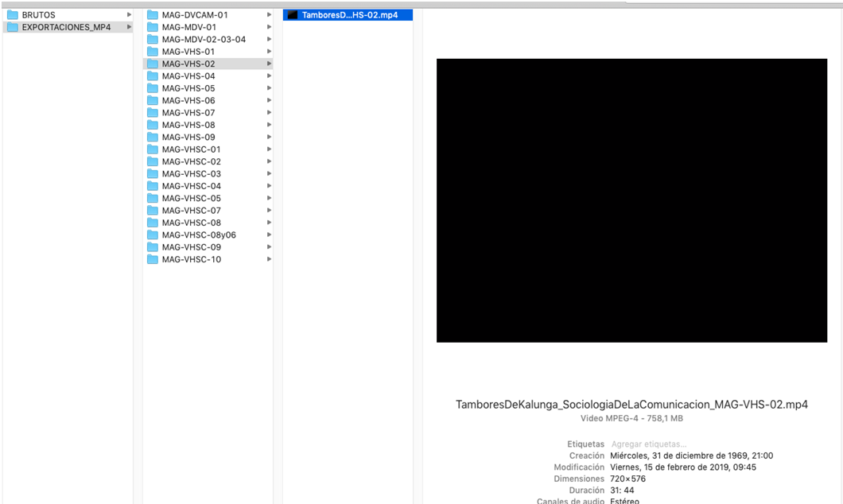Open the MAG-VHSC-02 folder
Viewport: 843px width, 504px height.
[191, 162]
